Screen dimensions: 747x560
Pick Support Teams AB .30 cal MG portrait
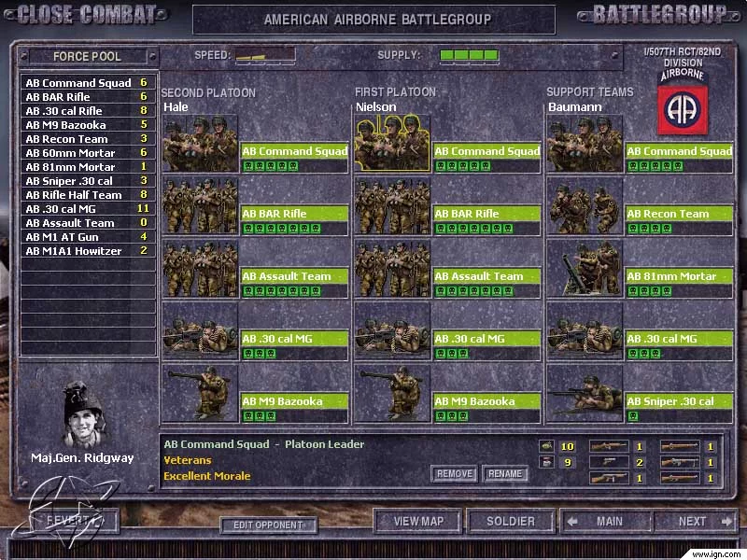point(585,331)
